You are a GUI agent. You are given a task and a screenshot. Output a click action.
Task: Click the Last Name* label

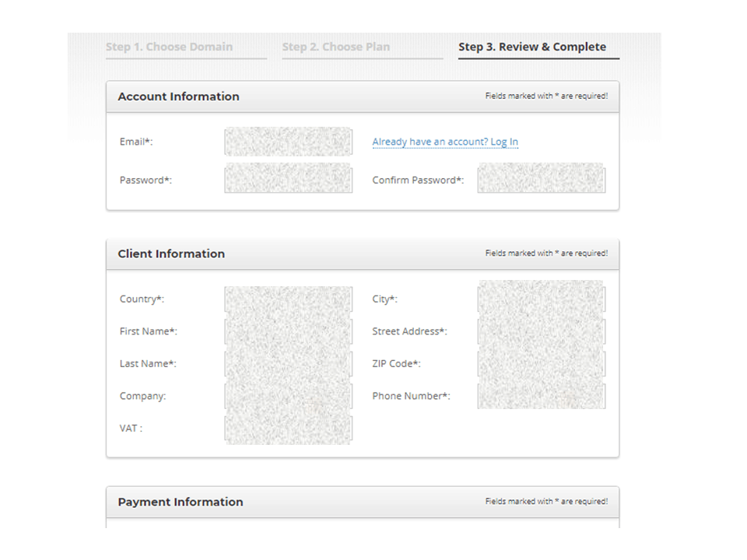click(x=148, y=364)
